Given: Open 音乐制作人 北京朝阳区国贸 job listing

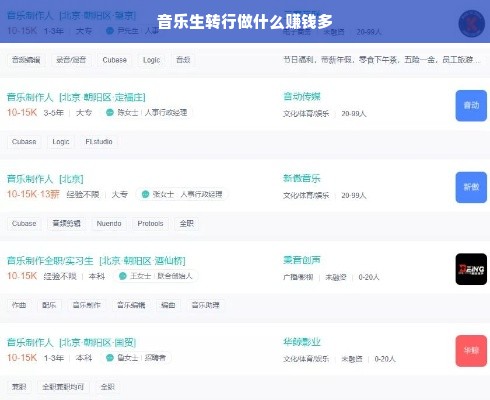Looking at the screenshot, I should pyautogui.click(x=71, y=342).
